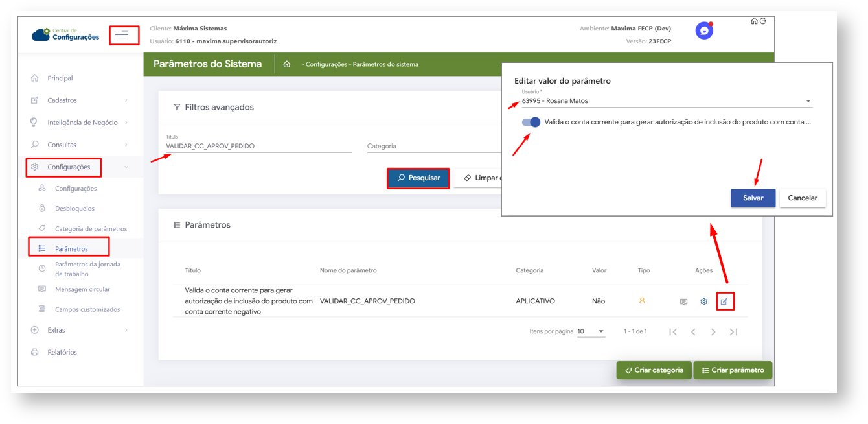The width and height of the screenshot is (868, 424).
Task: Expand the Cadastros menu chevron
Action: [126, 100]
